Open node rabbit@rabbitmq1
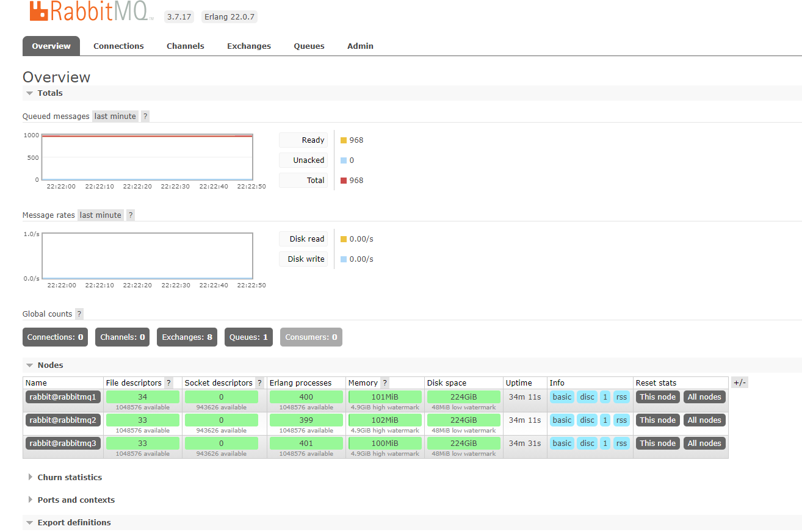 click(63, 397)
